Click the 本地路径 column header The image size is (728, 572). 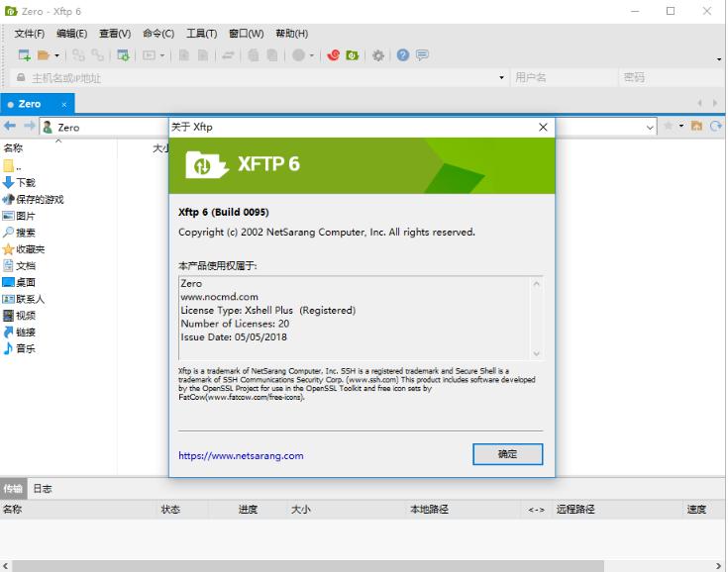coord(429,509)
